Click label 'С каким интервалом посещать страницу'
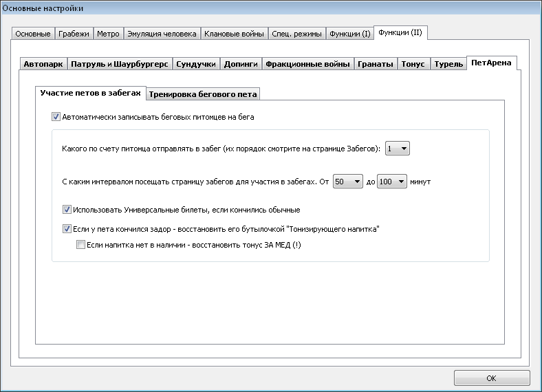Screen dimensions: 542x392 195,182
